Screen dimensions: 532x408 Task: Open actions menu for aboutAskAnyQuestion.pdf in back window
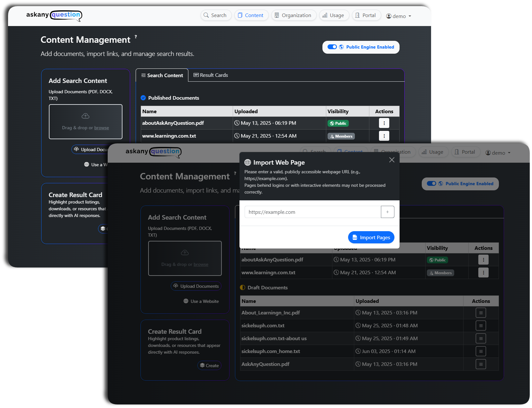[384, 123]
